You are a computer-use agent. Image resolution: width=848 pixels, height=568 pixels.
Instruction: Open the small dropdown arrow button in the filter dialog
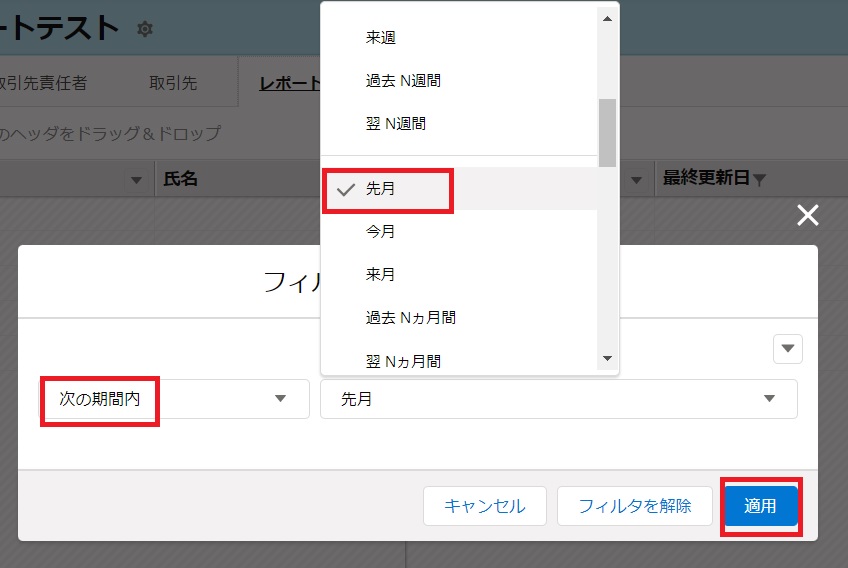(788, 349)
